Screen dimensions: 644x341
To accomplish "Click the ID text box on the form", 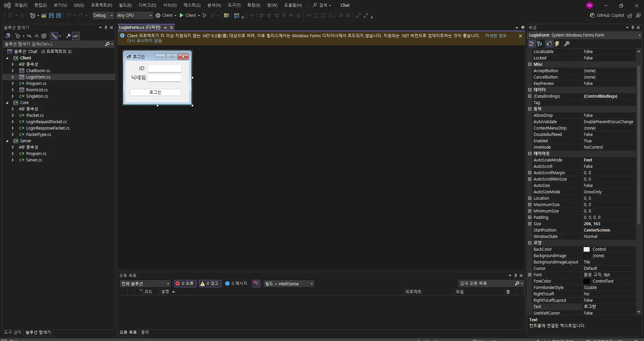I will (165, 68).
